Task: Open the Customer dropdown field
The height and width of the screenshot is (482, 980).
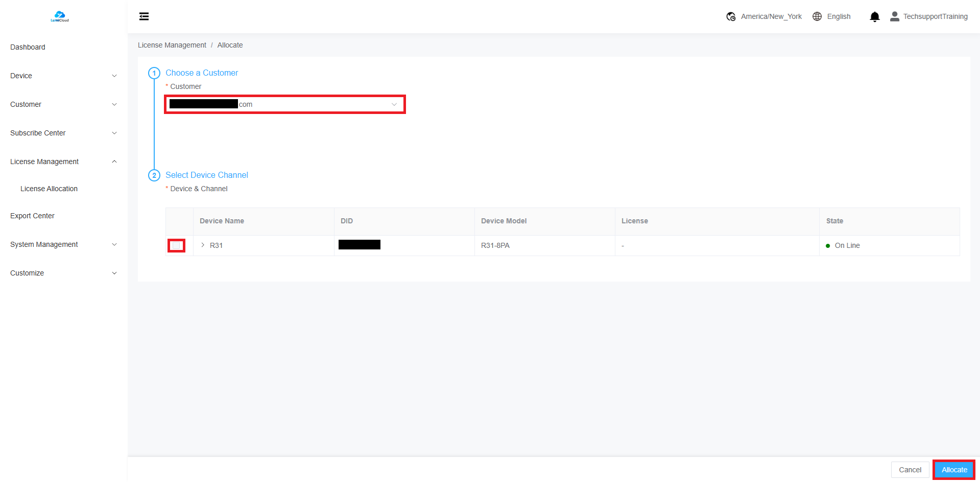Action: point(284,104)
